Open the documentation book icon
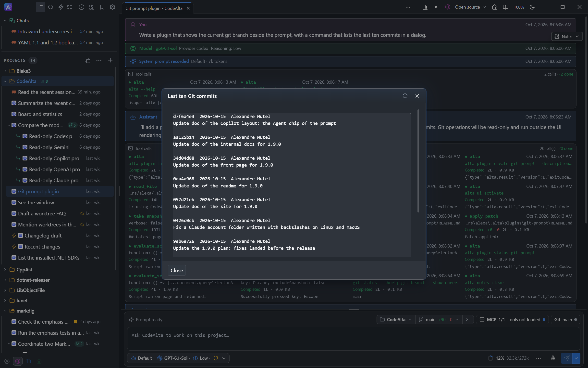 (x=505, y=7)
